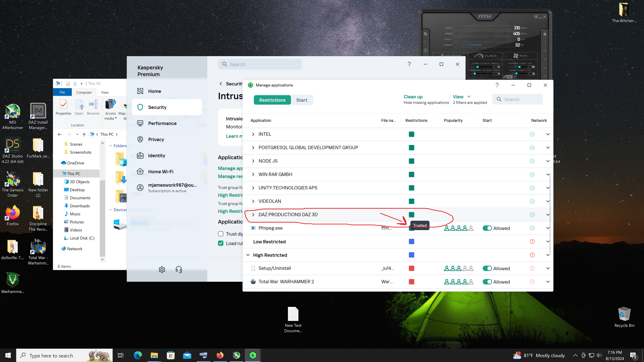Click the support headset icon
The image size is (644, 362).
pyautogui.click(x=178, y=269)
